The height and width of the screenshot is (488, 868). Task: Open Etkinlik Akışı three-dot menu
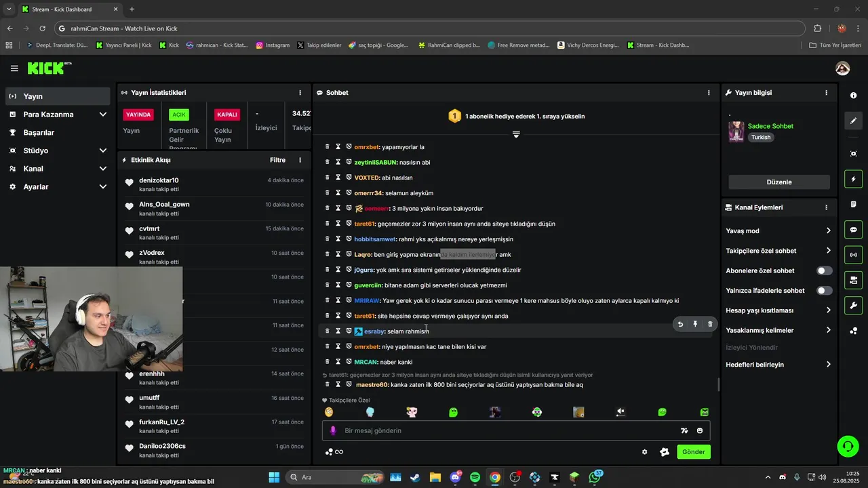tap(300, 161)
